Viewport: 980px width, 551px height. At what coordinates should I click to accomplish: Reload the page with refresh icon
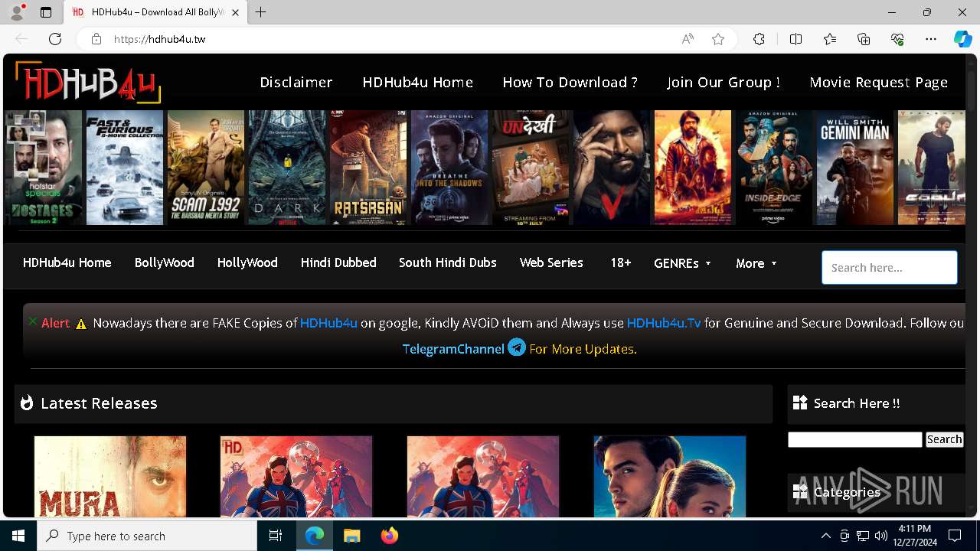pos(55,39)
